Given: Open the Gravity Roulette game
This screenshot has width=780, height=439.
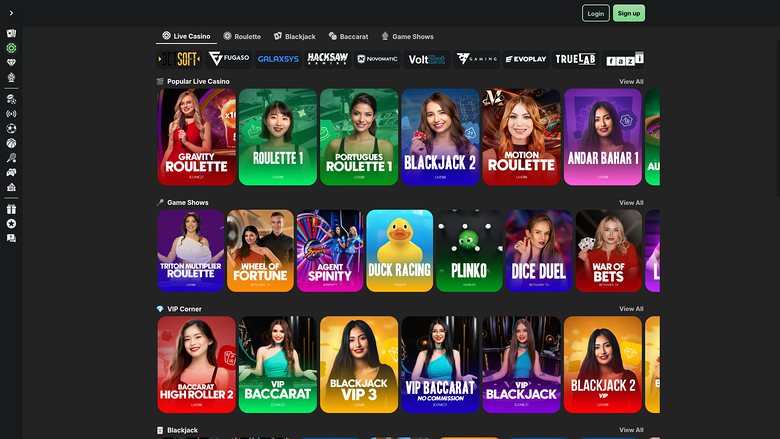Looking at the screenshot, I should 196,137.
